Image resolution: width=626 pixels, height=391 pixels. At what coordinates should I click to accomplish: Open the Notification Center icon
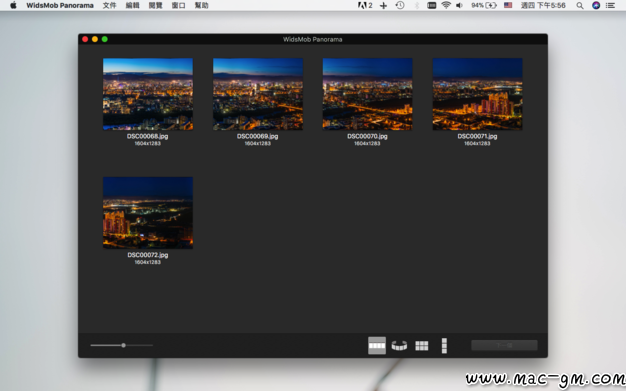[610, 6]
